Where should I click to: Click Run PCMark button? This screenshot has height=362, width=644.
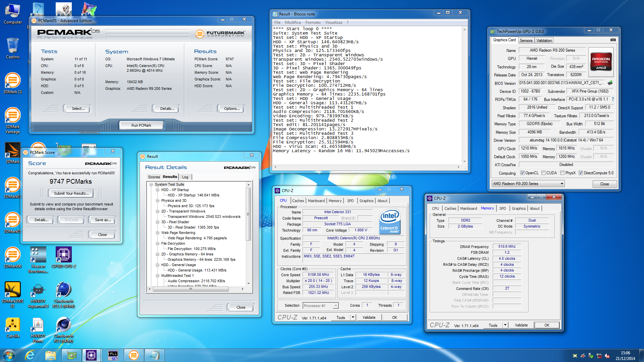141,125
